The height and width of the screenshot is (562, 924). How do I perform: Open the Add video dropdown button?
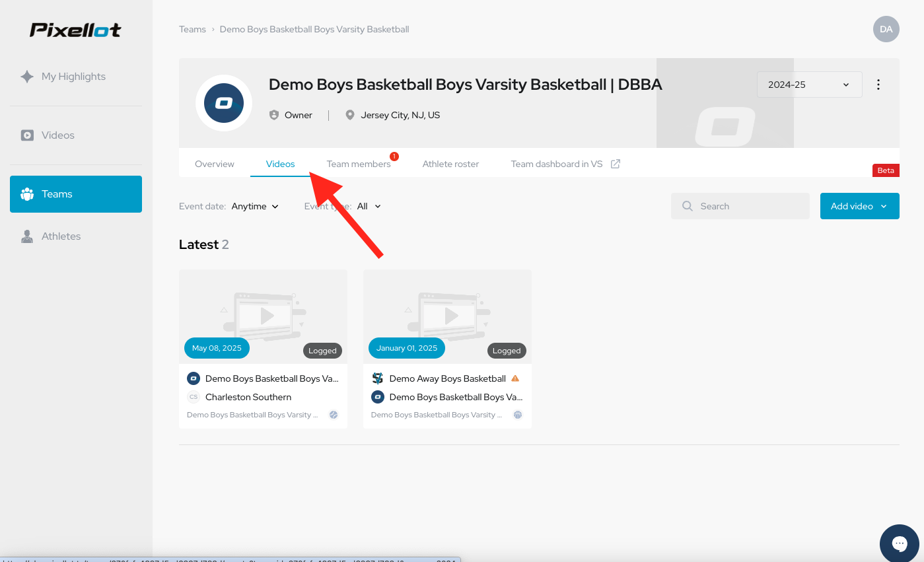click(x=860, y=206)
